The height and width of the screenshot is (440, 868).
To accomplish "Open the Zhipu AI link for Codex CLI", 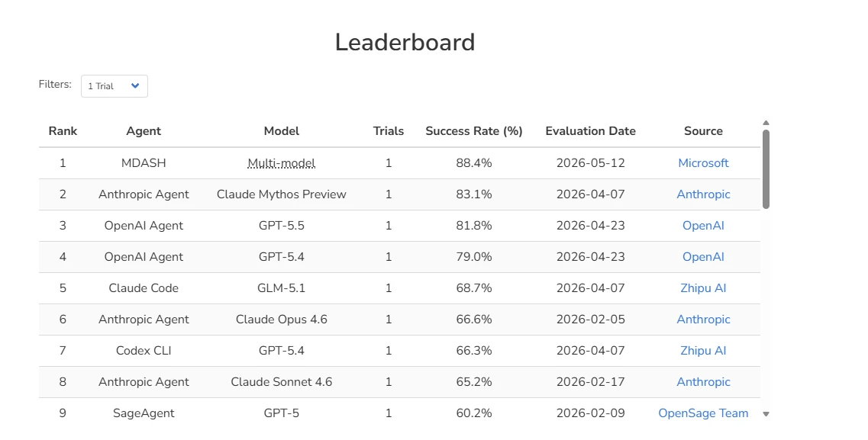I will (703, 351).
